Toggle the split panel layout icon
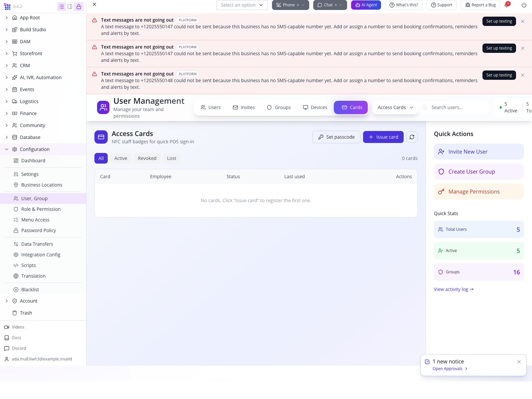This screenshot has height=399, width=532. (x=70, y=7)
